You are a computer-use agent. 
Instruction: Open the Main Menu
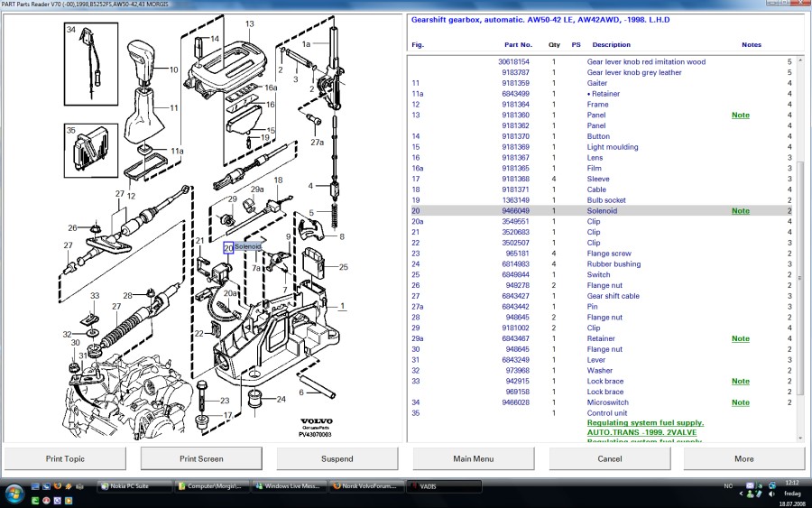point(474,458)
